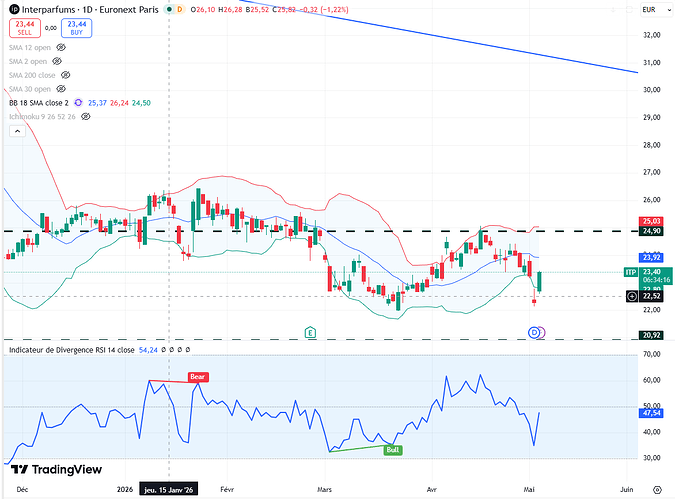This screenshot has height=499, width=675.
Task: Click the Juin label on time axis
Action: click(627, 490)
